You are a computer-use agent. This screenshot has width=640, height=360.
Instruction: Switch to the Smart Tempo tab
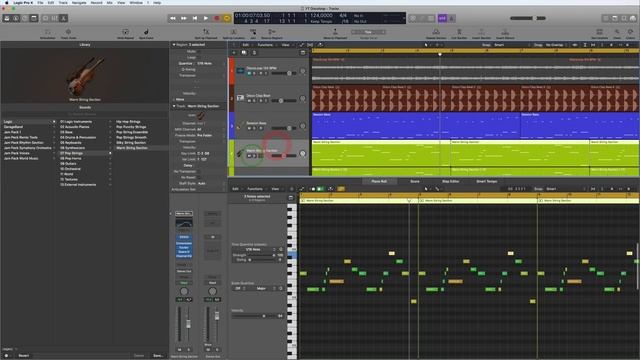(487, 181)
